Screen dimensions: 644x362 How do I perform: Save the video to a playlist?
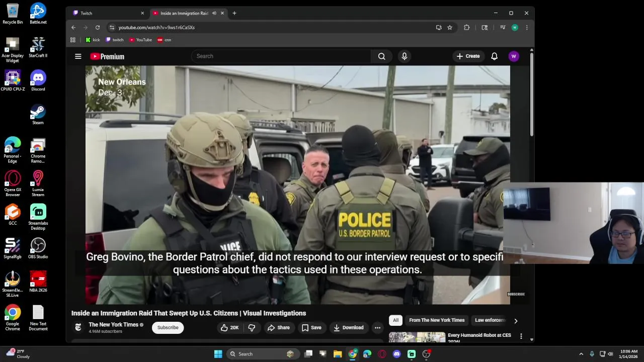(311, 328)
